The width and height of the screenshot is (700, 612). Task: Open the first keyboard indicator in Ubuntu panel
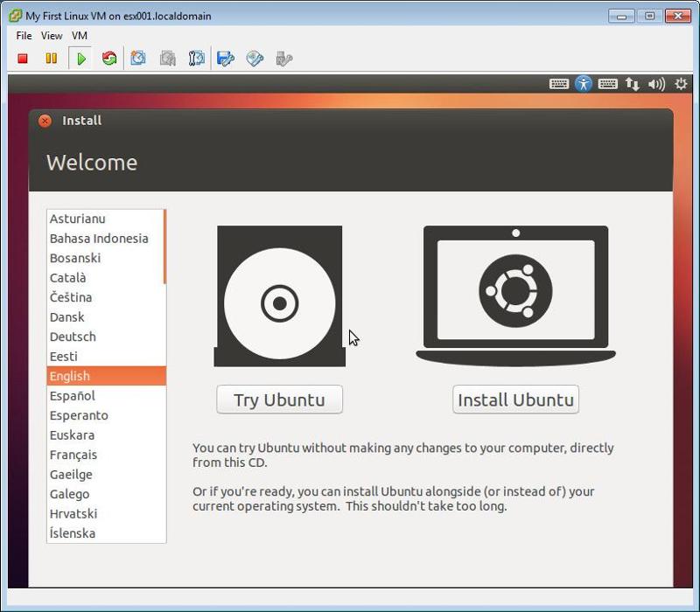(558, 84)
